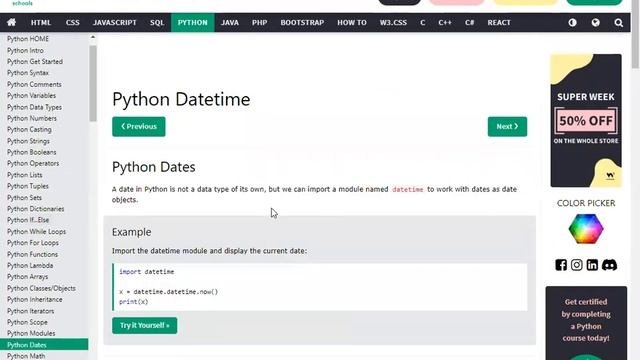The width and height of the screenshot is (640, 360).
Task: Open Python Casting link
Action: (29, 129)
